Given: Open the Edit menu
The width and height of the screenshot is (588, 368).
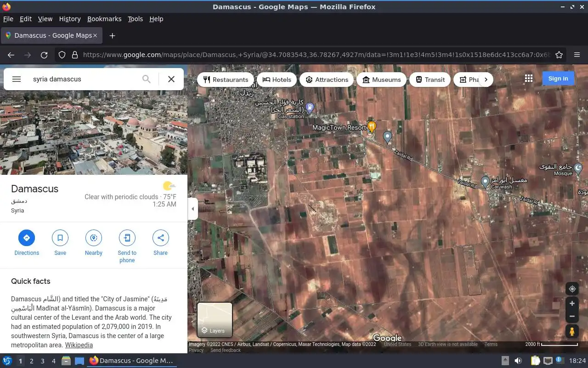Looking at the screenshot, I should click(x=26, y=19).
